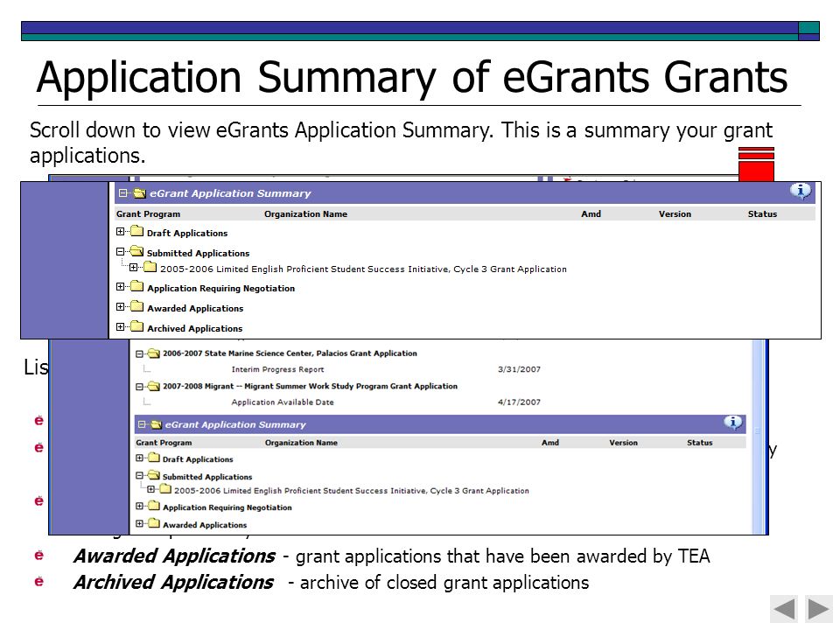
Task: Click the Archived Applications folder icon in the enlarged panel
Action: pyautogui.click(x=137, y=326)
